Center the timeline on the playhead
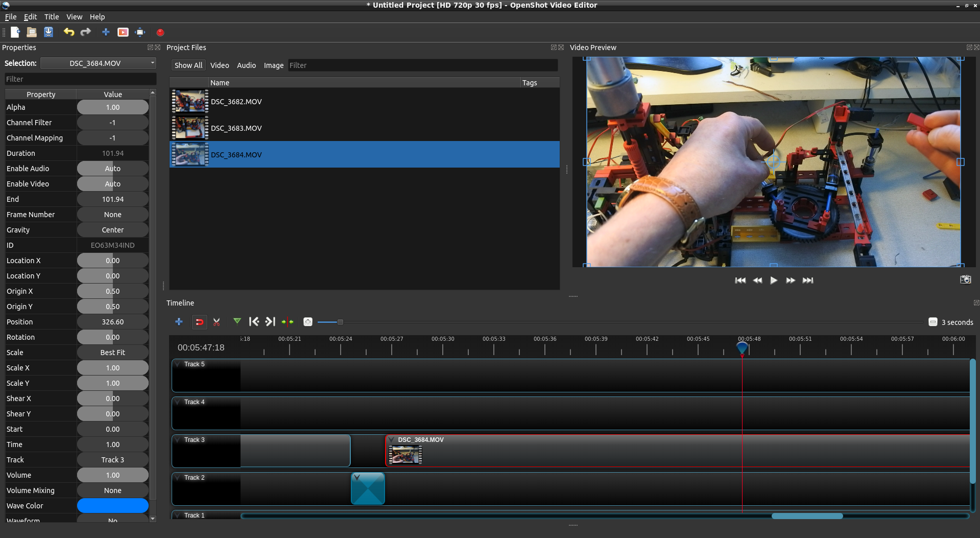 point(287,322)
